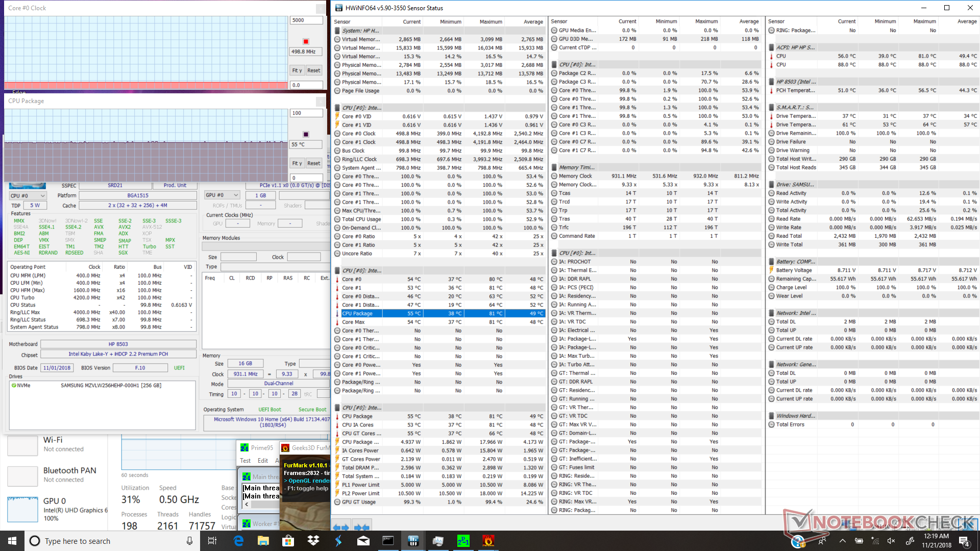This screenshot has width=980, height=551.
Task: Select Bluetooth PAN in Task Manager sidebar
Action: pos(57,474)
